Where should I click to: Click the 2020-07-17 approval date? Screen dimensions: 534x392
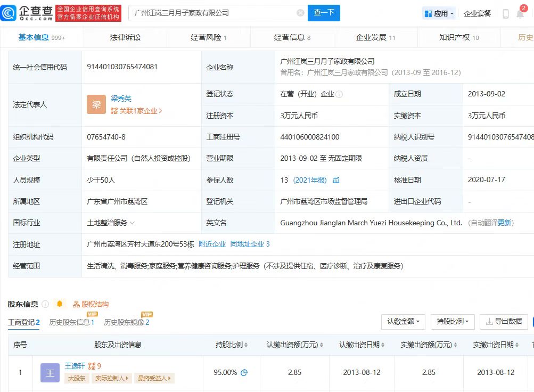[x=486, y=180]
